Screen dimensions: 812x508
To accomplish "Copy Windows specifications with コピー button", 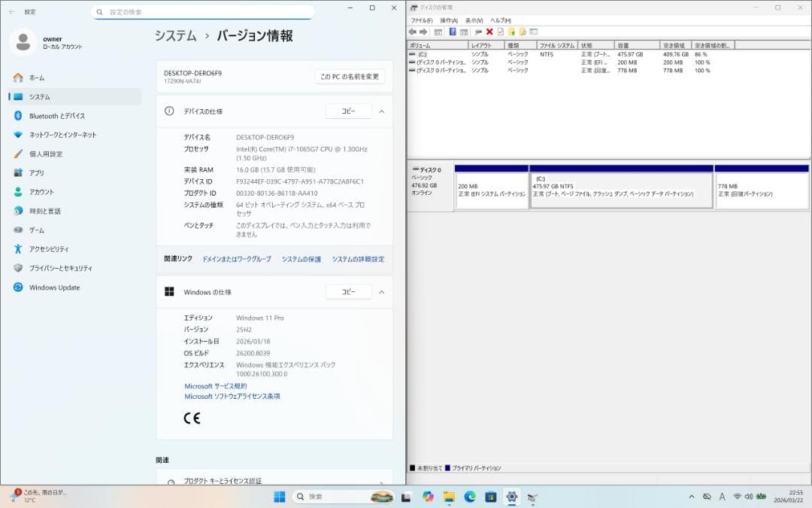I will [349, 292].
